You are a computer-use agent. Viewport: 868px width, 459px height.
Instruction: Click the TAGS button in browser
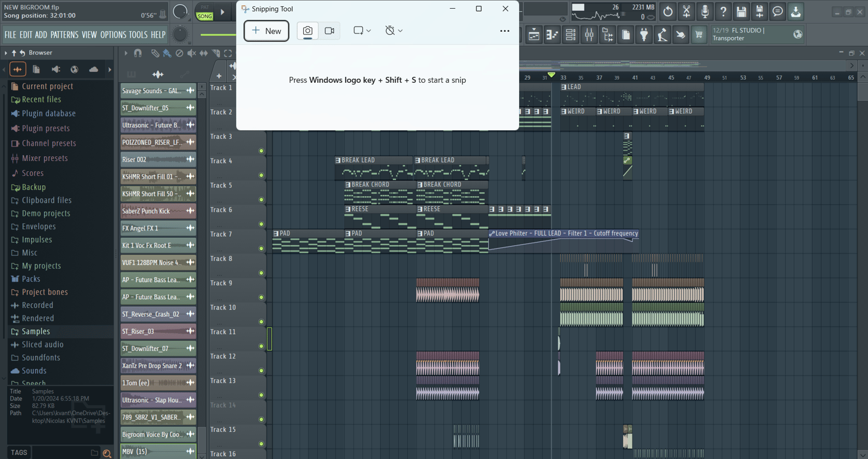point(19,453)
